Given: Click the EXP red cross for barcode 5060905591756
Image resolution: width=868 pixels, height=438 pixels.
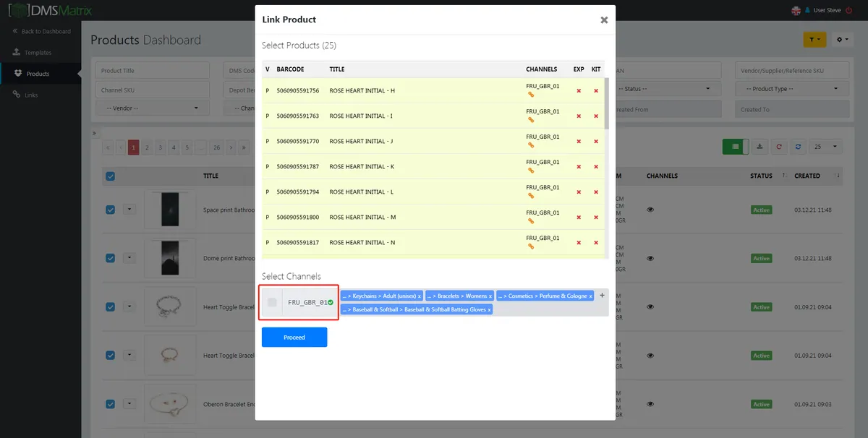Looking at the screenshot, I should point(579,90).
